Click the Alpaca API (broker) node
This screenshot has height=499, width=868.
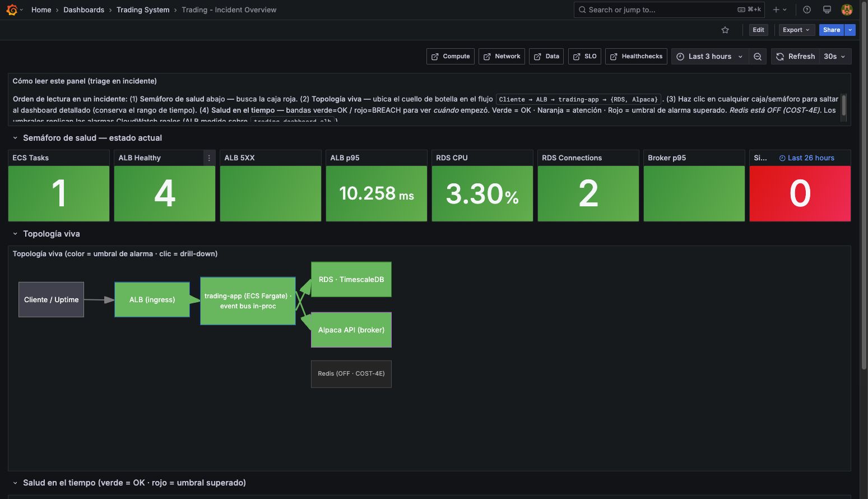click(x=351, y=330)
